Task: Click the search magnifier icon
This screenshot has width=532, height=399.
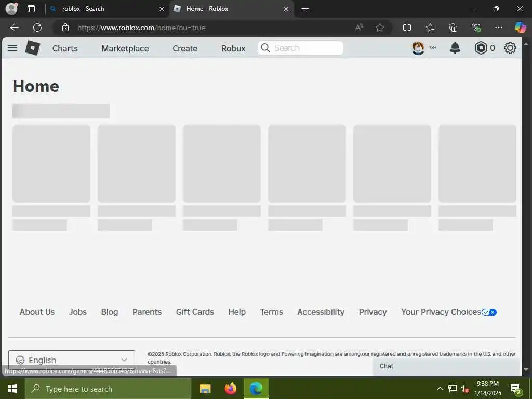Action: point(265,48)
